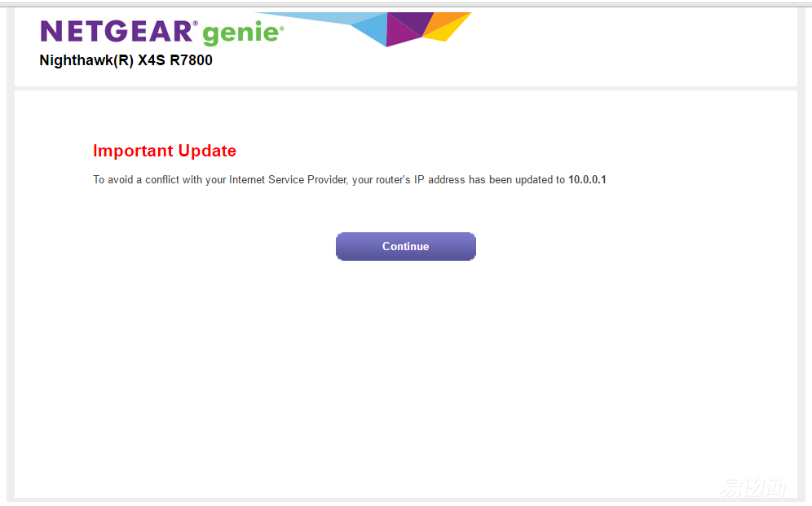This screenshot has height=506, width=812.
Task: Click the NETGEAR genie logo
Action: click(162, 33)
